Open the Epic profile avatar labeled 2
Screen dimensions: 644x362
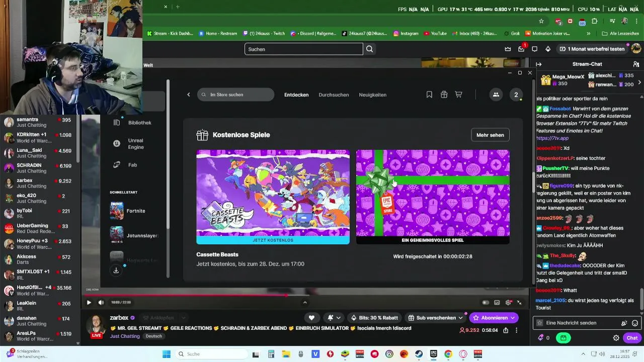click(x=516, y=95)
